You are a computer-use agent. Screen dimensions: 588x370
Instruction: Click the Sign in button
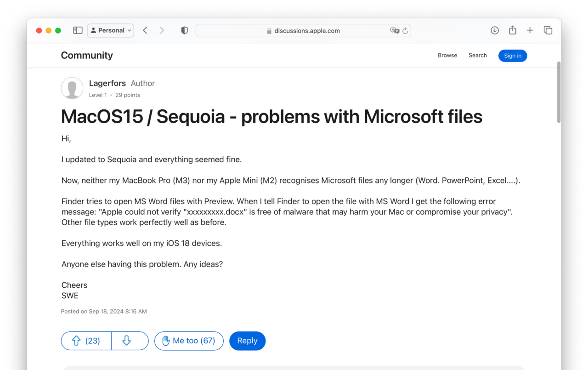point(513,56)
